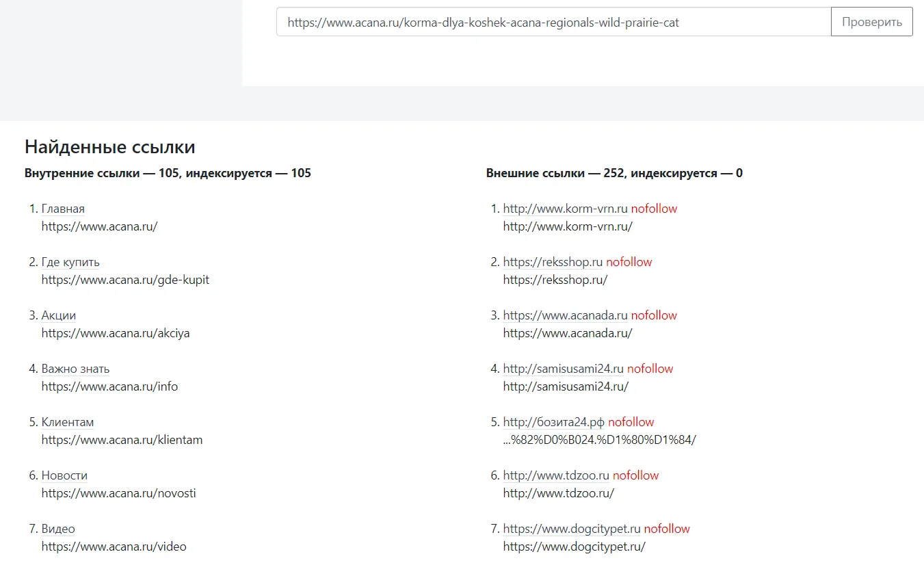The height and width of the screenshot is (565, 924).
Task: Open the https://www.acanada.ru external link
Action: point(566,315)
